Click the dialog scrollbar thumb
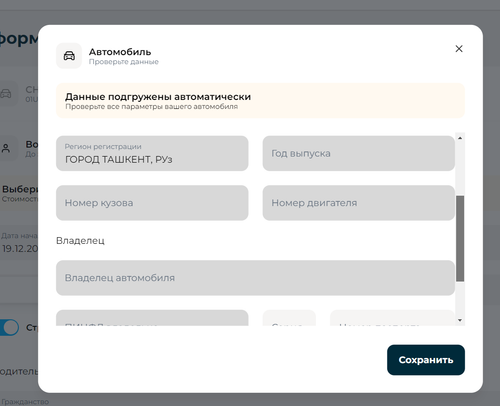 (460, 238)
